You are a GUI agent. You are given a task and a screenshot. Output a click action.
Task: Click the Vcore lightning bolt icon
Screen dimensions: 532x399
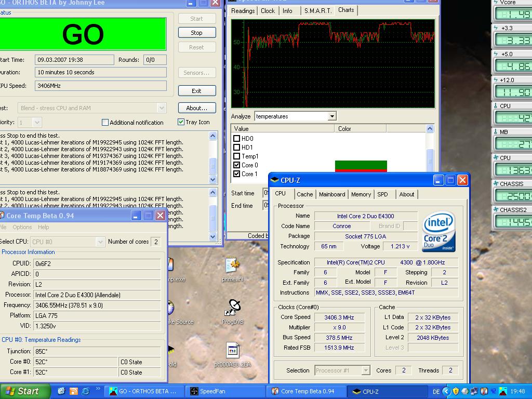click(496, 3)
